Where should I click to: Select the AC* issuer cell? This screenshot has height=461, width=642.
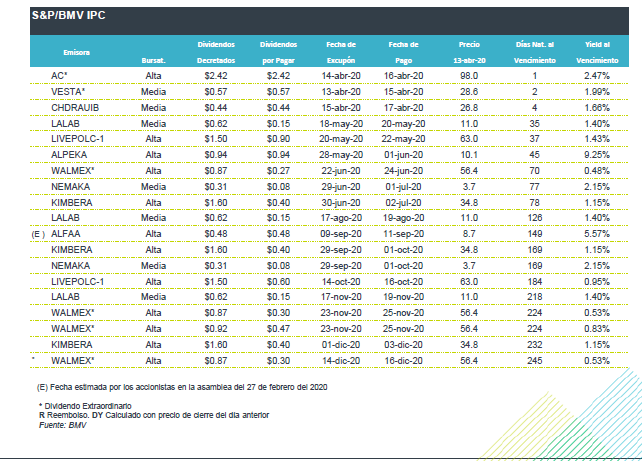click(59, 76)
